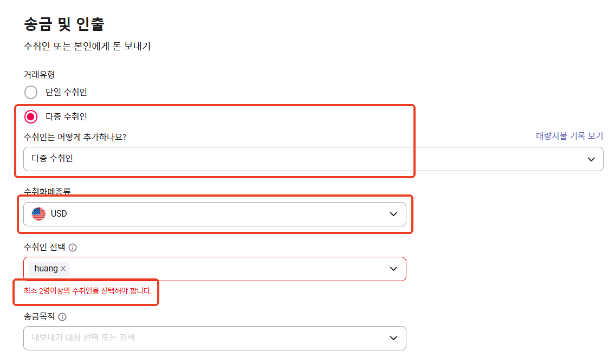
Task: Click the huang recipient chip
Action: click(x=49, y=269)
